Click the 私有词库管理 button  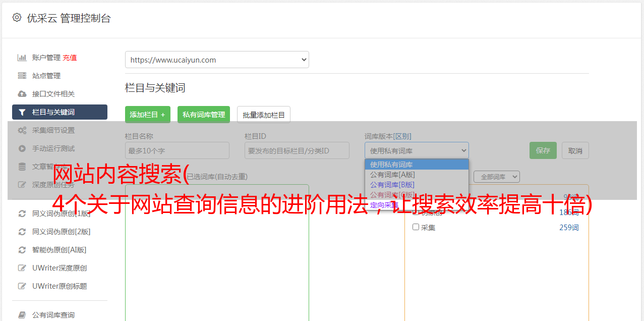pyautogui.click(x=204, y=115)
